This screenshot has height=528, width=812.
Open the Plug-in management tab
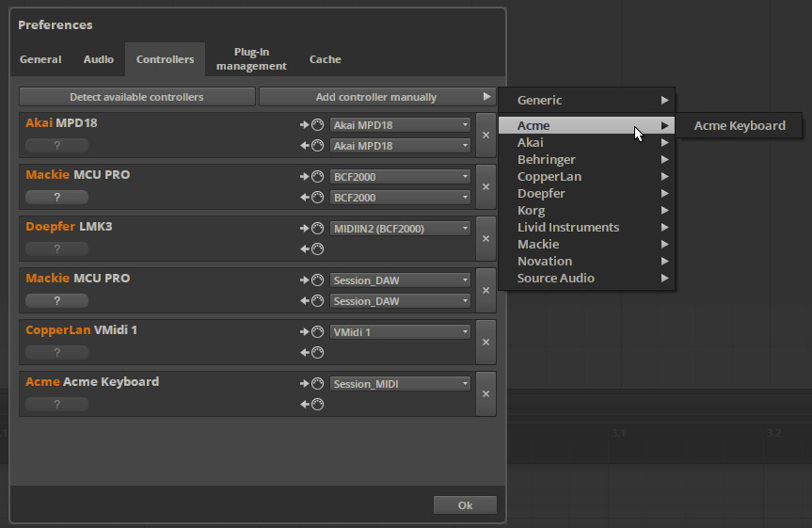251,59
